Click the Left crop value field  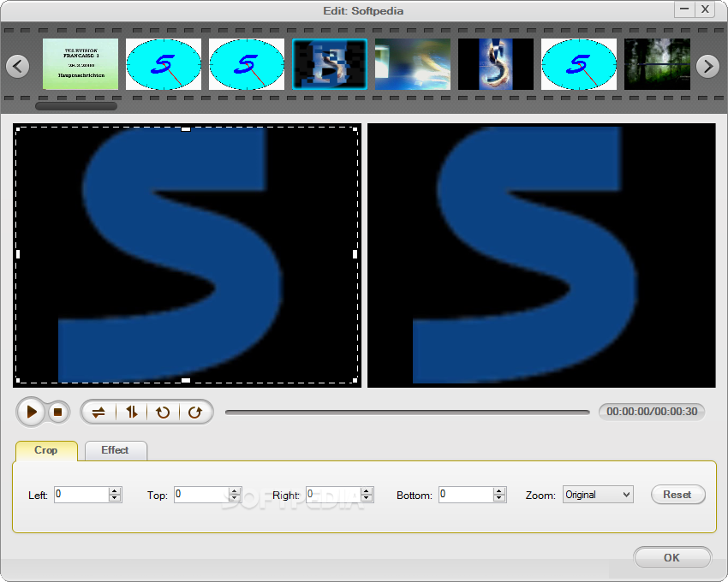(81, 495)
